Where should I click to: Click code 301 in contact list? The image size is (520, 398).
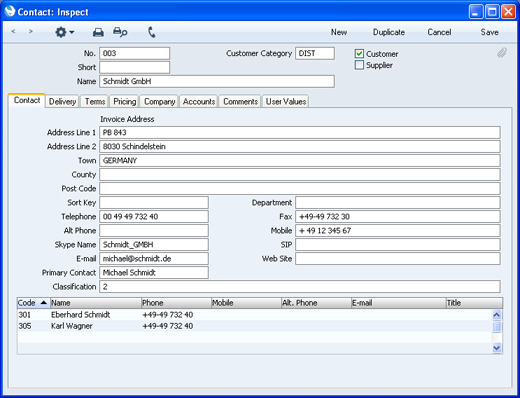[x=24, y=315]
